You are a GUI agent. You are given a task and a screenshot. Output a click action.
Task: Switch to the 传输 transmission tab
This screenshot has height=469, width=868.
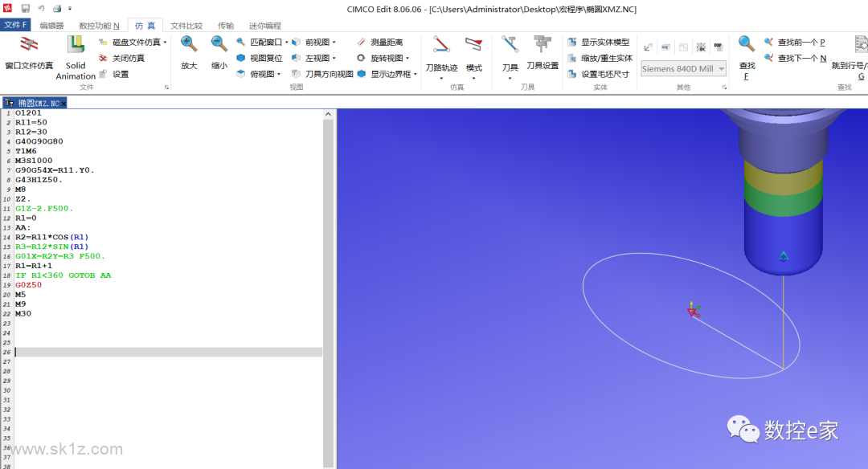pos(226,26)
